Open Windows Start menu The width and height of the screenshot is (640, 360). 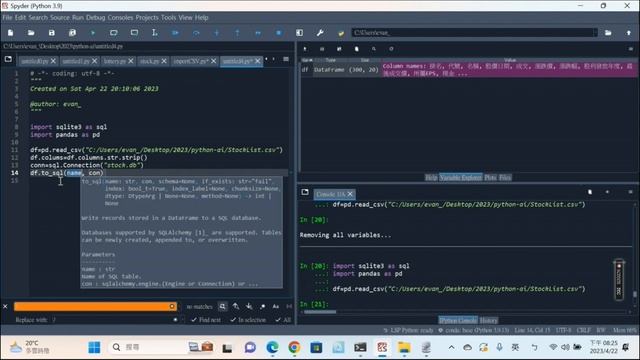point(94,347)
